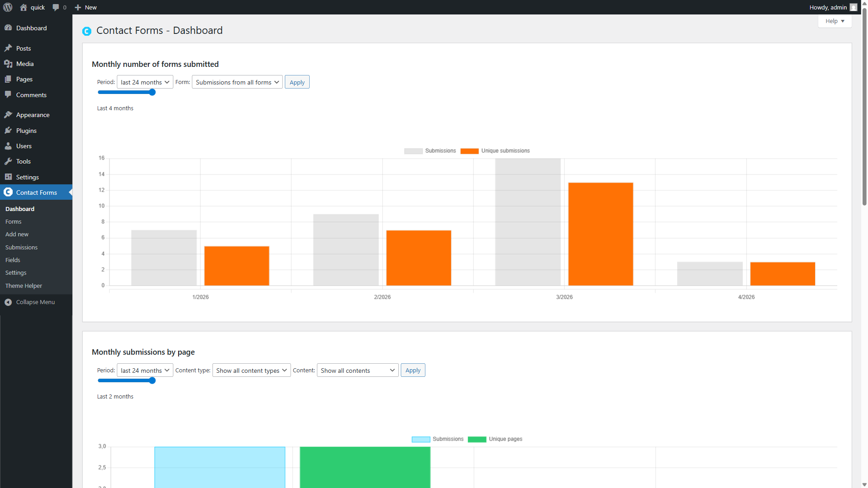868x488 pixels.
Task: Open Media library icon in sidebar
Action: point(8,64)
